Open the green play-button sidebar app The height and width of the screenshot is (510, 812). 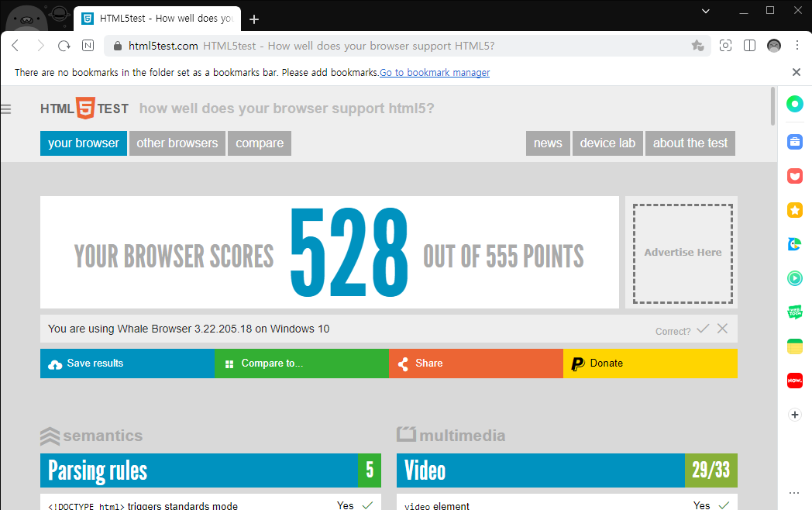point(795,278)
